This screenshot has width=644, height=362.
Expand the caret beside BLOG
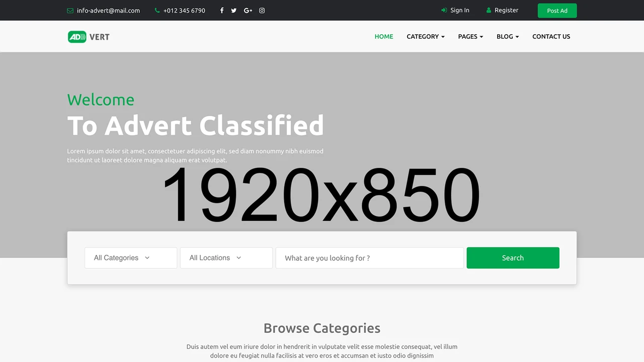(x=517, y=37)
